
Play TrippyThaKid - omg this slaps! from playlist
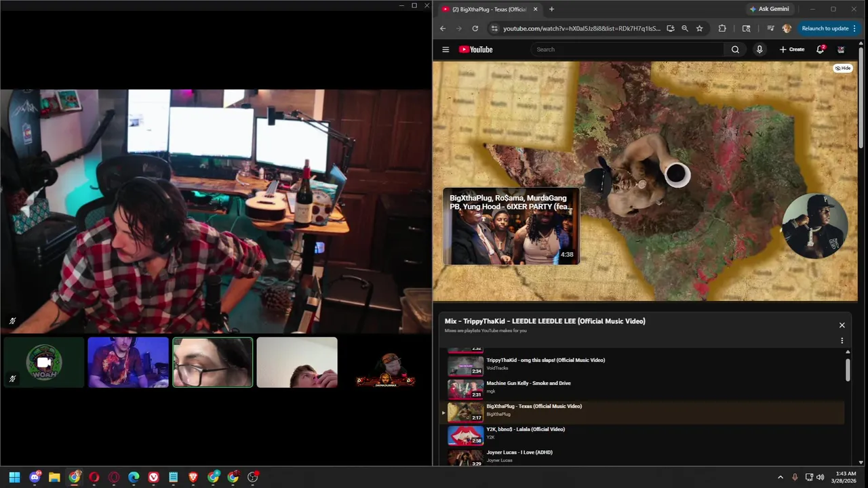click(x=644, y=367)
